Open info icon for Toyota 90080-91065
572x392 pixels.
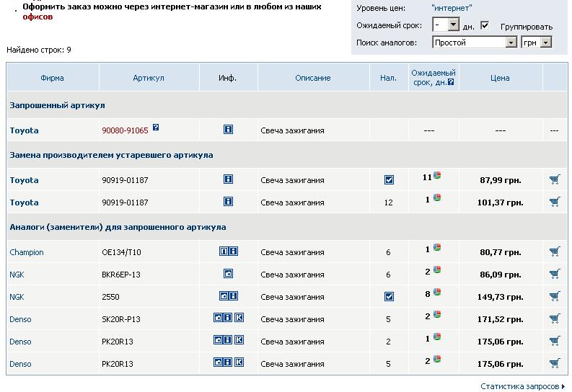coord(228,130)
